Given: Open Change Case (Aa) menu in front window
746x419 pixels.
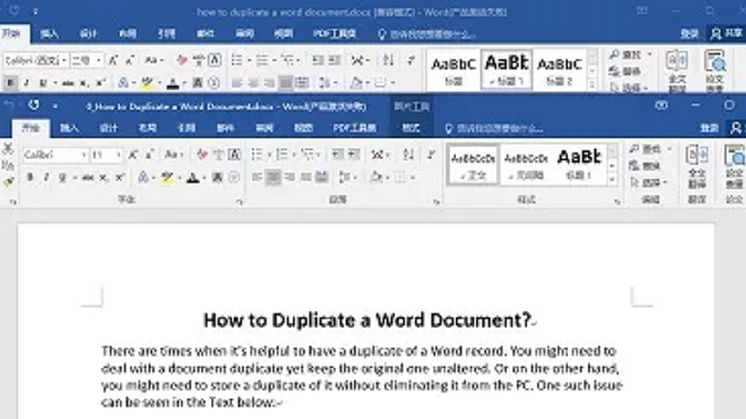Looking at the screenshot, I should coord(173,155).
